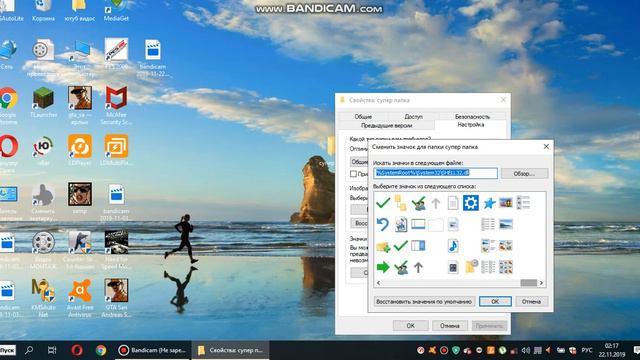Viewport: 640px width, 360px height.
Task: Choose the blue preview pane layout icon
Action: point(418,246)
